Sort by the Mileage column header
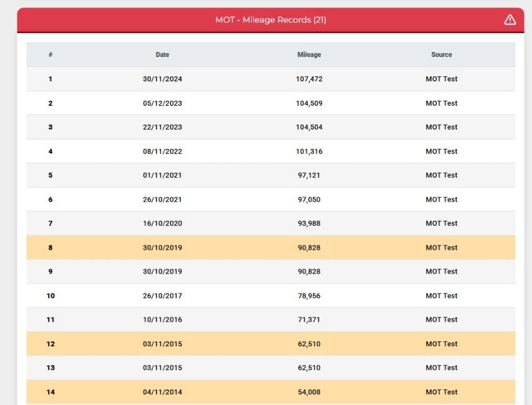The image size is (532, 405). click(309, 54)
